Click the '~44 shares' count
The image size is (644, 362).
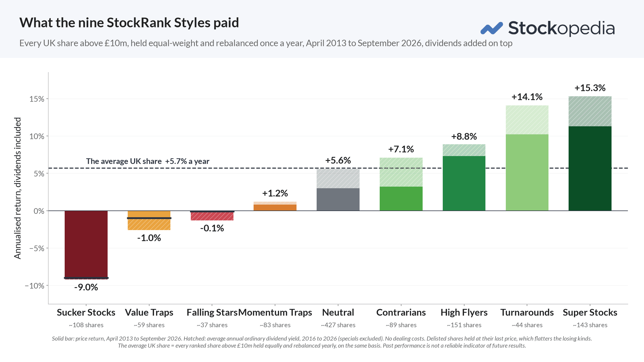527,325
